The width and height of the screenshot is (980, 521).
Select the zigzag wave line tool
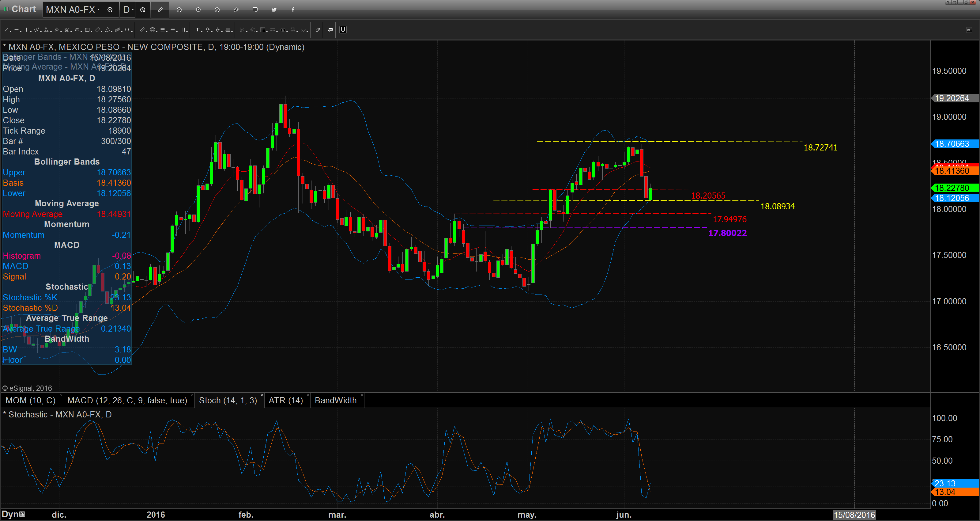click(x=36, y=30)
